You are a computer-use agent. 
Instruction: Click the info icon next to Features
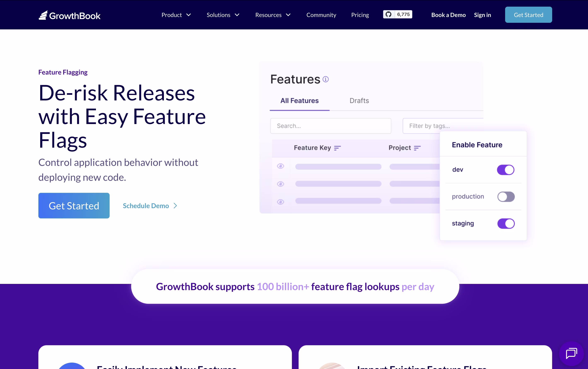tap(325, 79)
